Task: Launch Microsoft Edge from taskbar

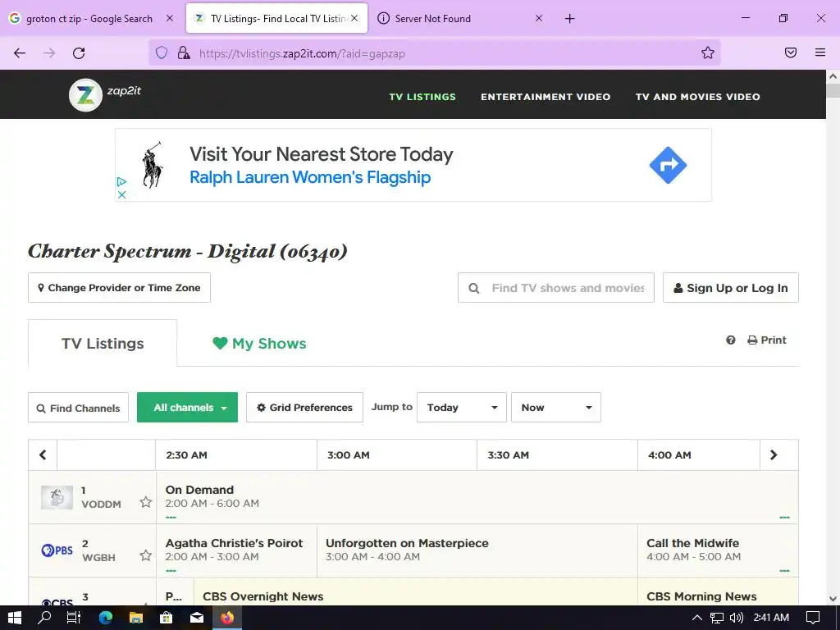Action: click(106, 618)
